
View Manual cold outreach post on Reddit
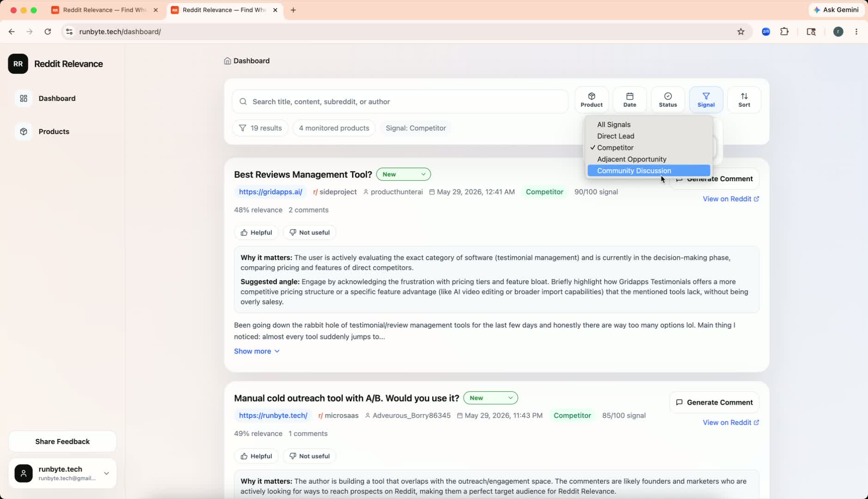731,422
